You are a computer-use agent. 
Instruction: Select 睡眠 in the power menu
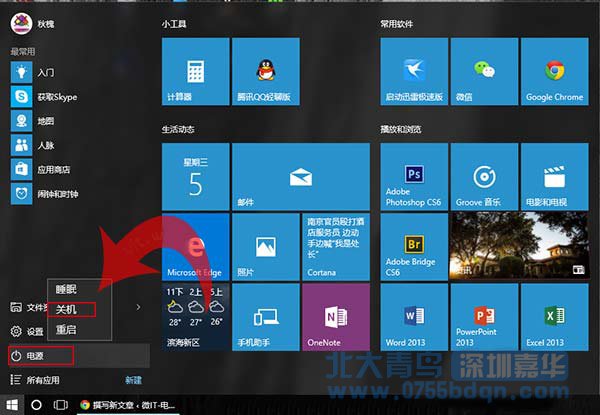click(x=66, y=289)
